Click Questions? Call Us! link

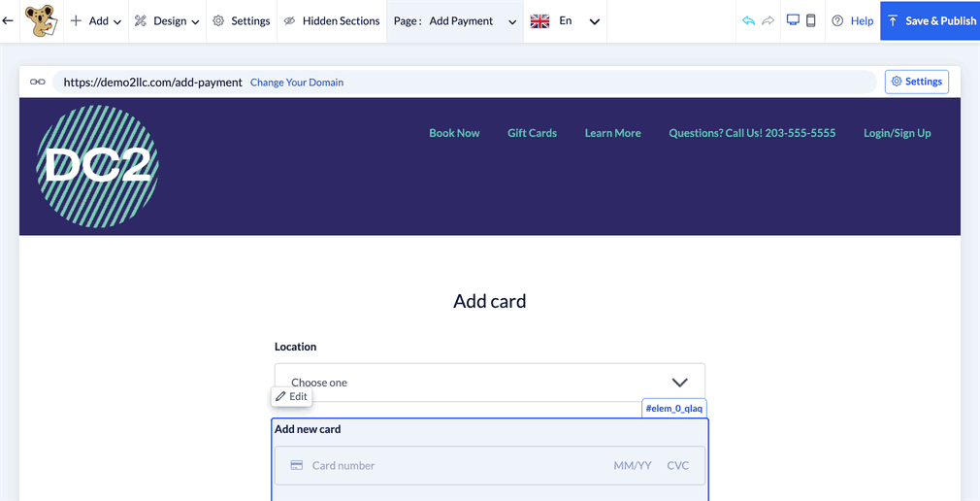click(752, 133)
